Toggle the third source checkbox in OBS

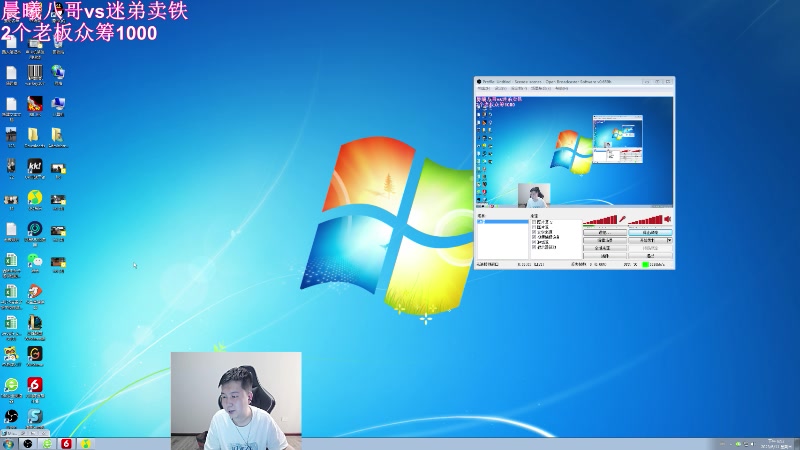[534, 232]
